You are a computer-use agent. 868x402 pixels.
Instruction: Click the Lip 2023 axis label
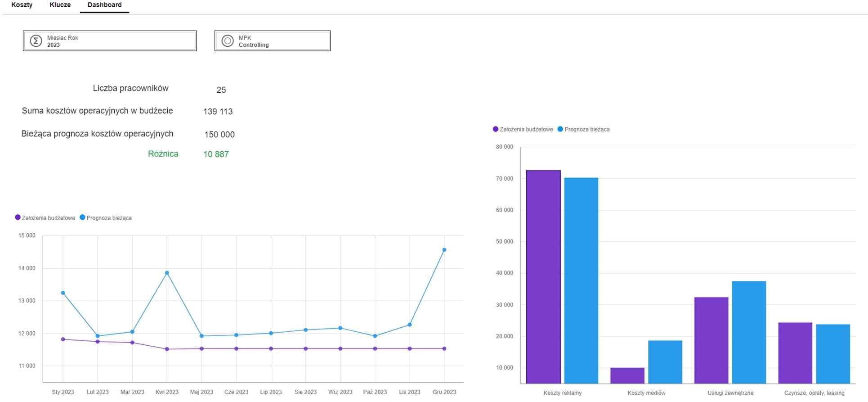271,392
